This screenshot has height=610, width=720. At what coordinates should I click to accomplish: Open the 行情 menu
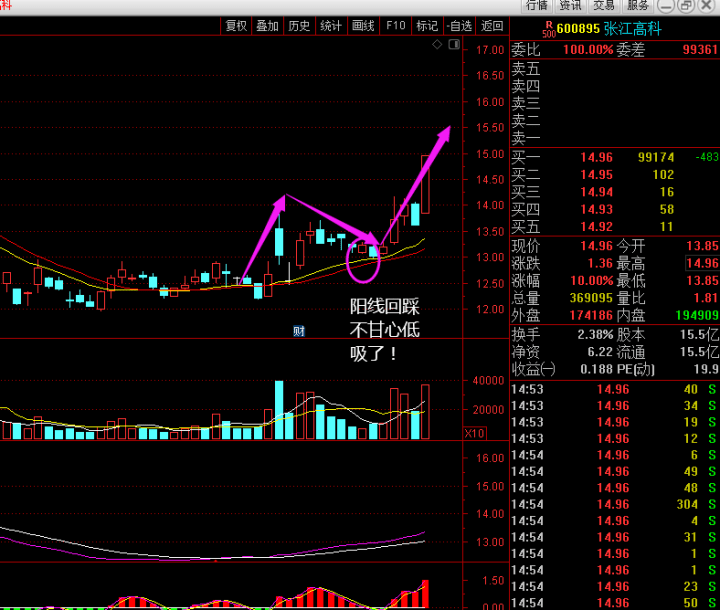[x=536, y=5]
